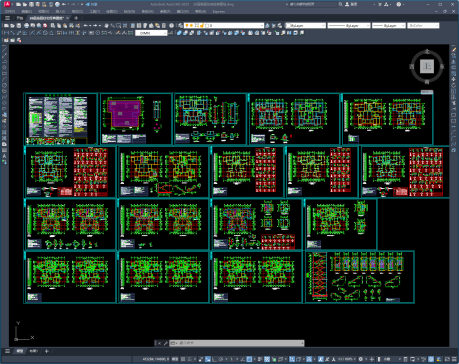Click the ViewCube 上 top face

coord(427,66)
